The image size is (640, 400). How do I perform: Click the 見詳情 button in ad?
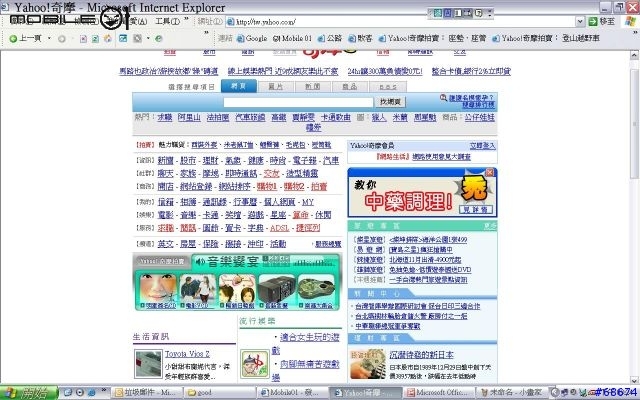(x=476, y=209)
